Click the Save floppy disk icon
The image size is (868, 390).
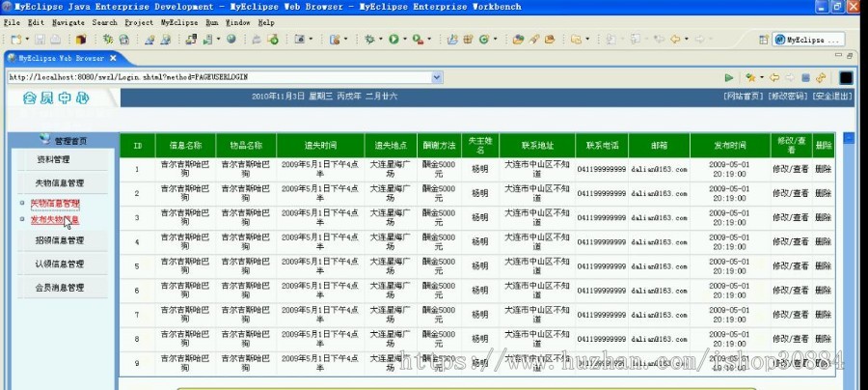click(40, 40)
